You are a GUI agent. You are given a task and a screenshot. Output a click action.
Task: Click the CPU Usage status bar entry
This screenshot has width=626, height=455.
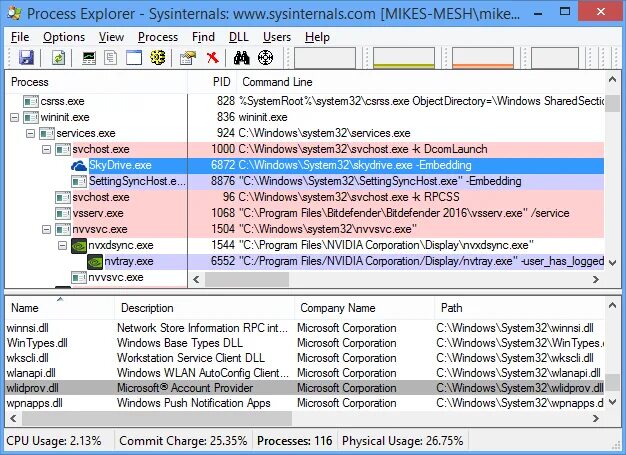53,441
